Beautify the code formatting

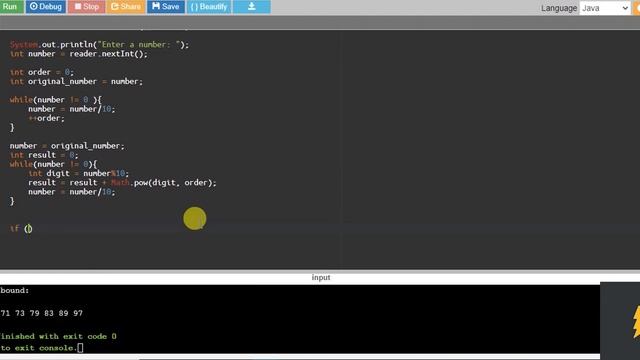(x=209, y=7)
